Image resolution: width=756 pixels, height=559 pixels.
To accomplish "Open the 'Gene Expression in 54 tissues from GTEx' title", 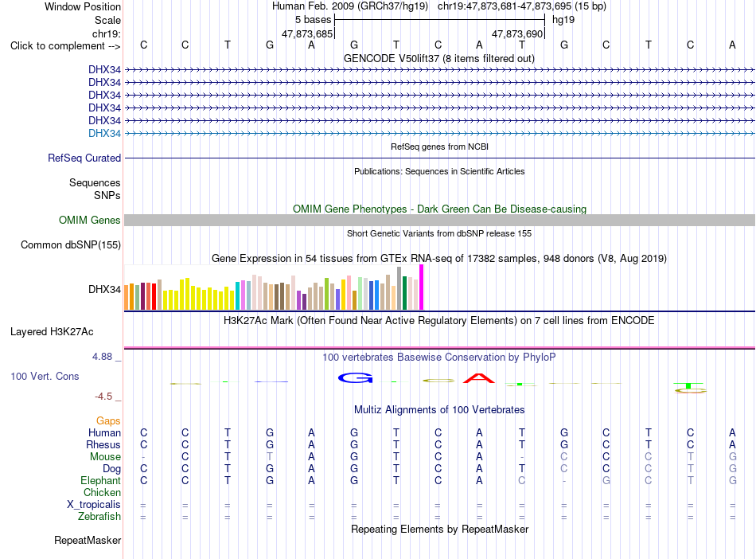I will pos(439,258).
